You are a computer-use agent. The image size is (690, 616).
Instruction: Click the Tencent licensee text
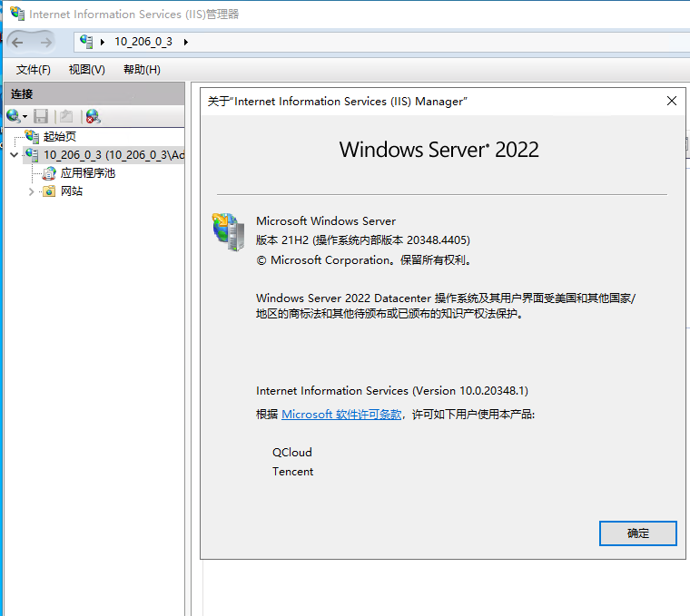pos(292,472)
